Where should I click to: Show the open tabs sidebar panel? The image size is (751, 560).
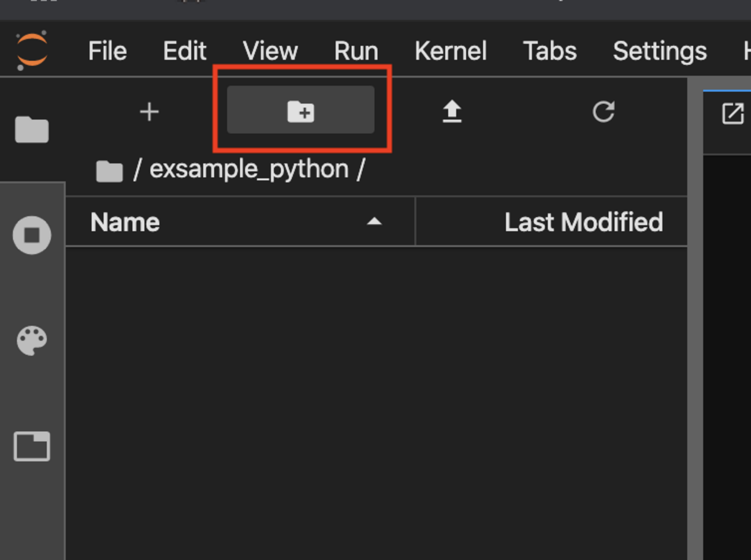(x=32, y=446)
